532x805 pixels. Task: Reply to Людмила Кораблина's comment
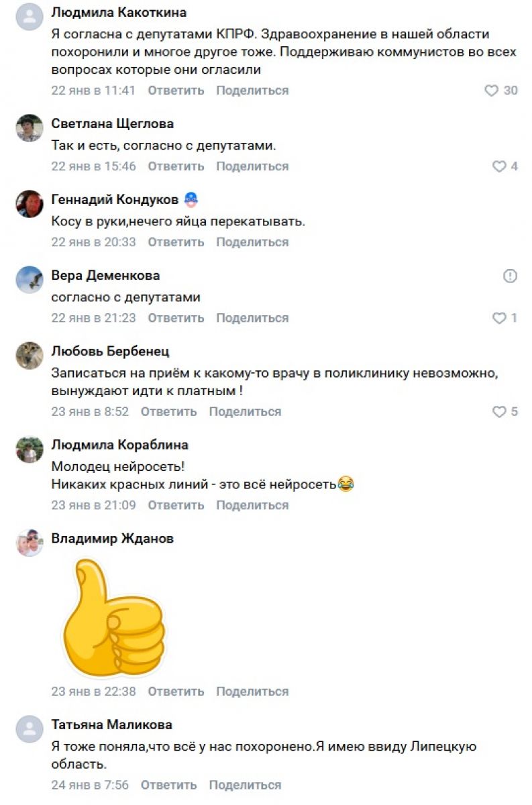pos(176,505)
